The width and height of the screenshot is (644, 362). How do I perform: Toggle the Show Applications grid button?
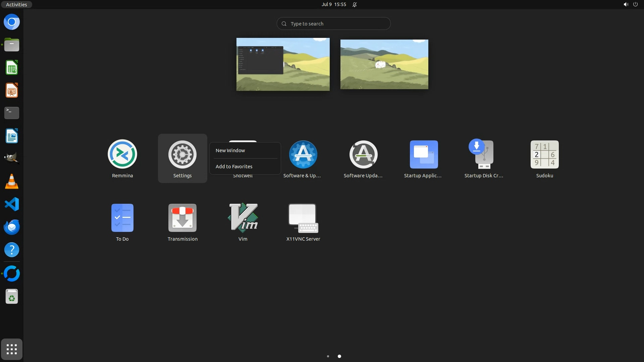(x=12, y=349)
